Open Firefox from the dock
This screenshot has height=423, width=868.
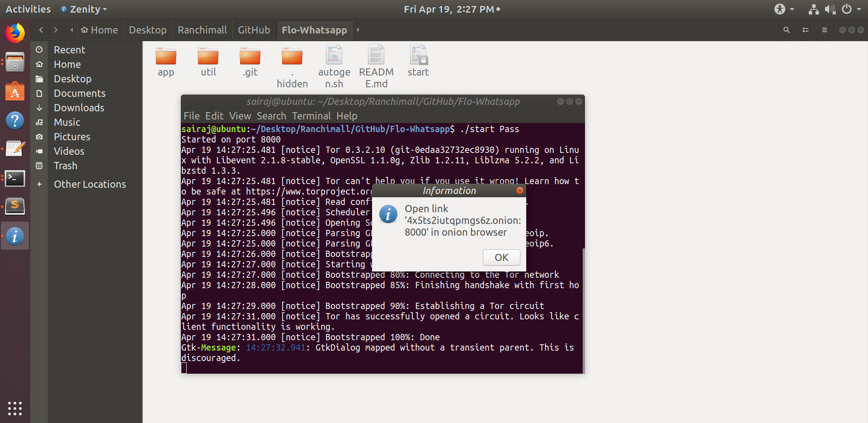coord(15,33)
